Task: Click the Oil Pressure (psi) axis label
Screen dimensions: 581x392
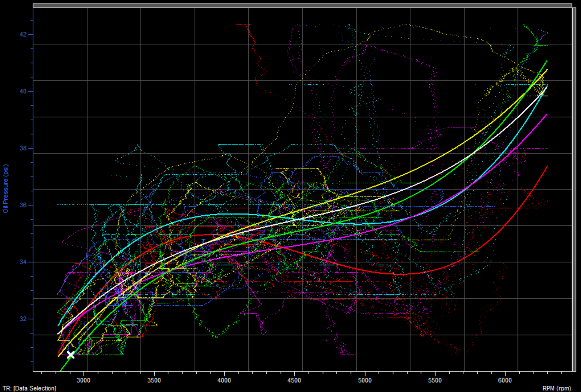Action: (6, 189)
